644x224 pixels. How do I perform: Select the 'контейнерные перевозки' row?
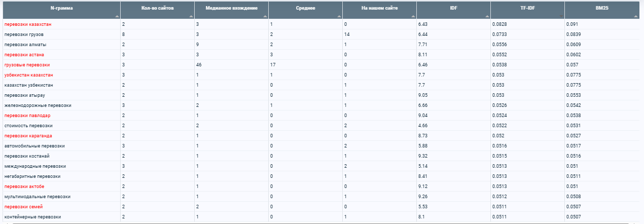point(322,217)
